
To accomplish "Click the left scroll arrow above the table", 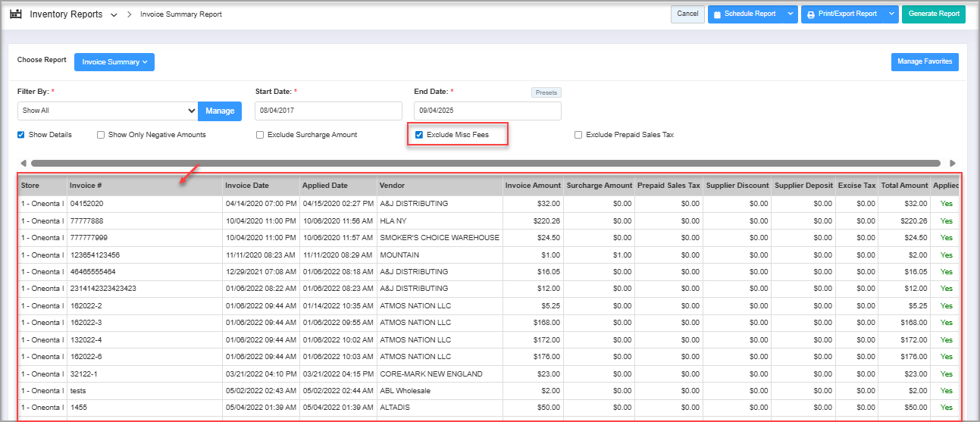I will click(23, 163).
